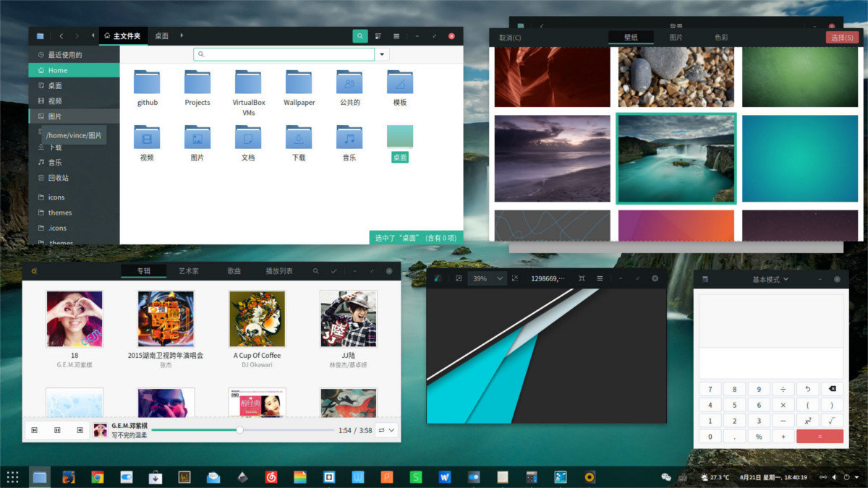Open the hamburger menu in the image viewer
This screenshot has width=868, height=488.
click(599, 278)
